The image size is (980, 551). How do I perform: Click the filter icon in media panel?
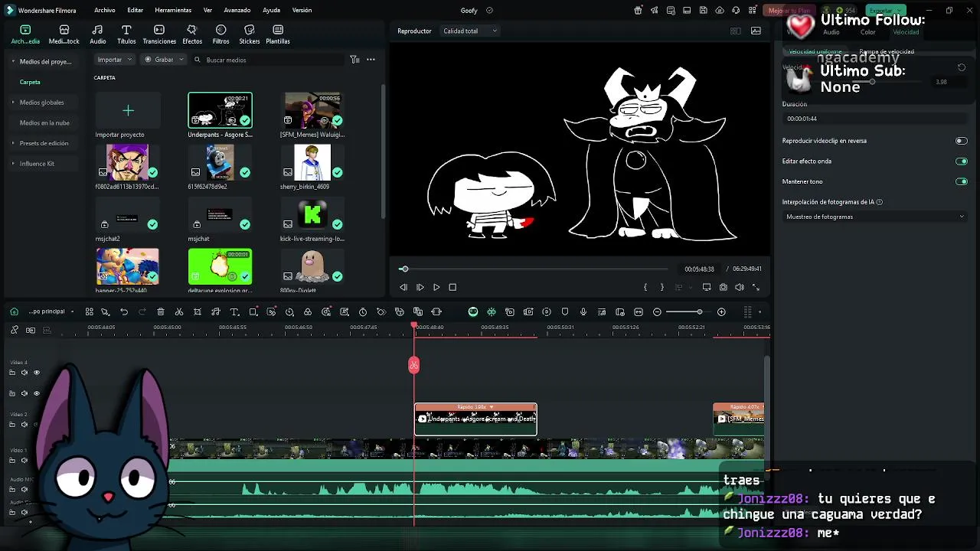coord(354,60)
